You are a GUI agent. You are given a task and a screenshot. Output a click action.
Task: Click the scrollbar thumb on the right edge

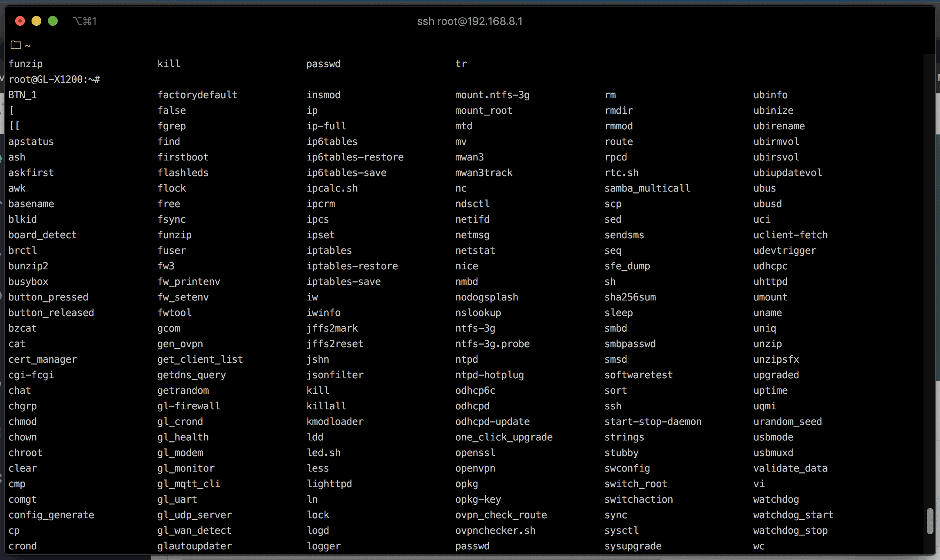coord(930,521)
